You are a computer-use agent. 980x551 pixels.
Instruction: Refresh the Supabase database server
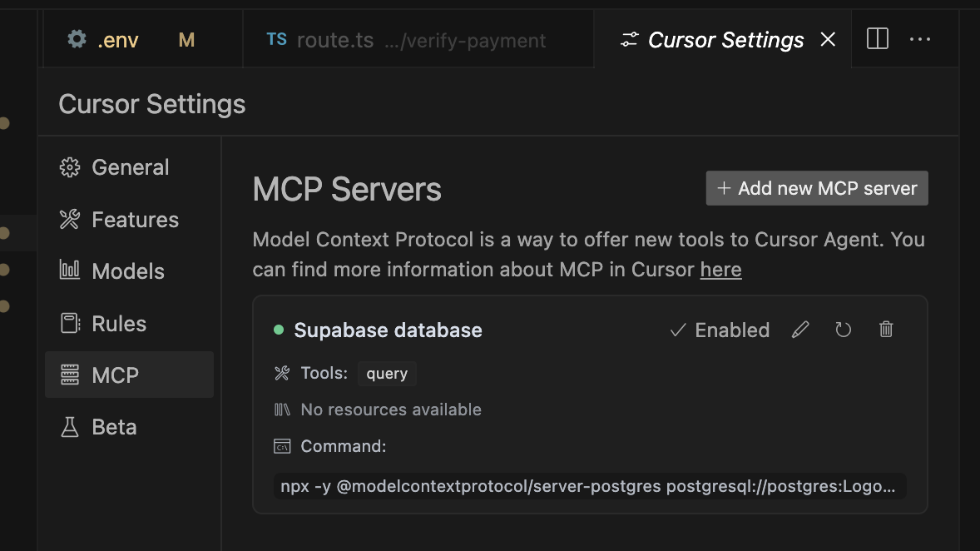coord(843,330)
